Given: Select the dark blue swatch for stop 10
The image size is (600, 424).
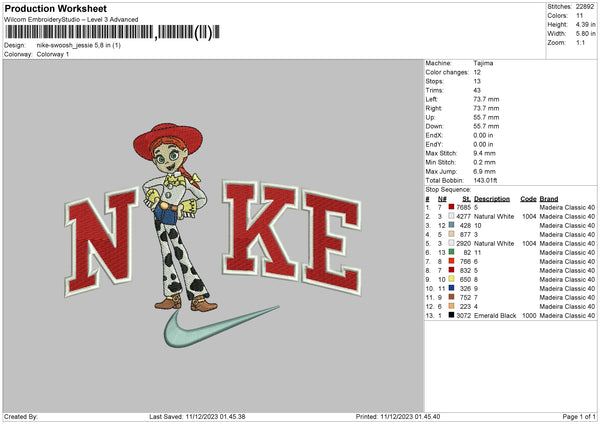Looking at the screenshot, I should (452, 288).
